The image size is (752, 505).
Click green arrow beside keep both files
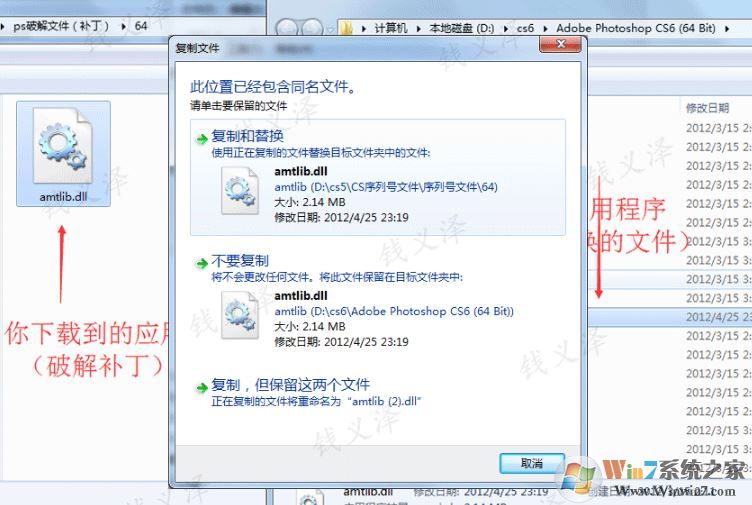201,388
